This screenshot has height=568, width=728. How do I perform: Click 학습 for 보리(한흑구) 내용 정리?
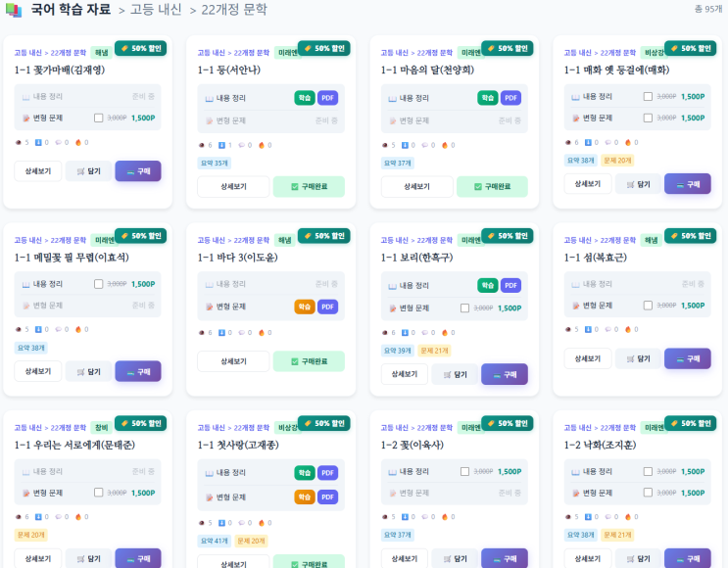tap(488, 285)
